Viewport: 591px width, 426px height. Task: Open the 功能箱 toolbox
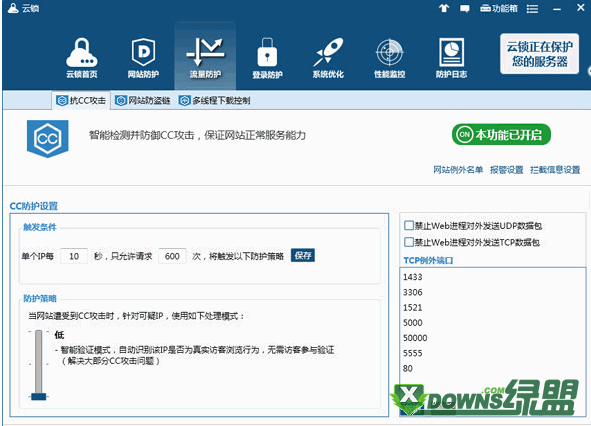pyautogui.click(x=499, y=8)
